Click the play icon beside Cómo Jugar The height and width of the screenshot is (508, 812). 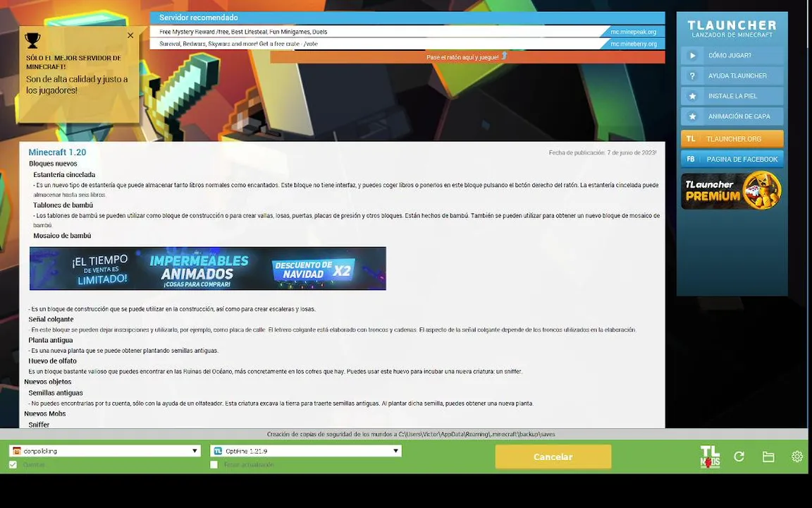point(692,56)
